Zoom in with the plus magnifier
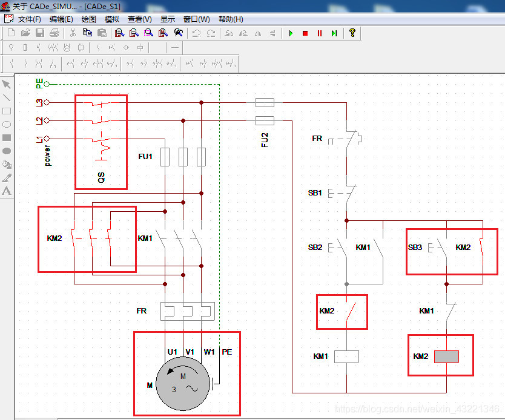The width and height of the screenshot is (505, 420). click(x=119, y=33)
